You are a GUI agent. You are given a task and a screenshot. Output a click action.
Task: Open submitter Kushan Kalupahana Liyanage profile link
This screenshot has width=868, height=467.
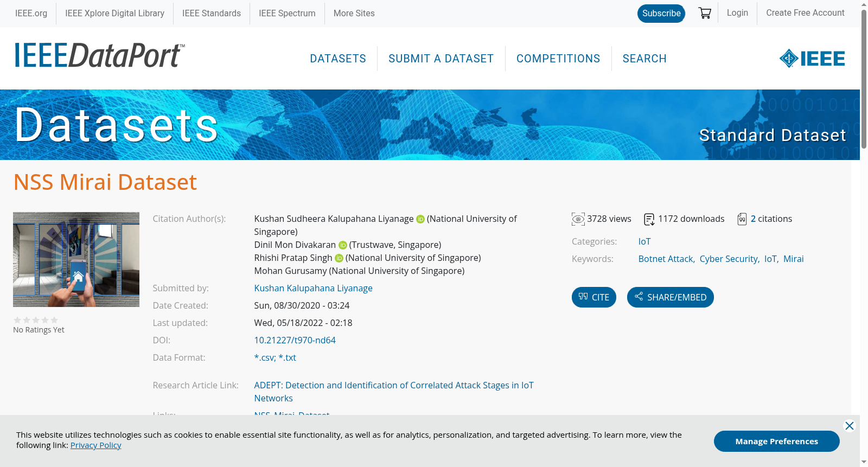[x=313, y=288]
